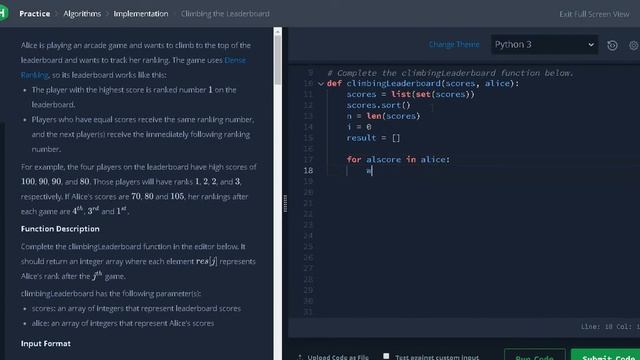This screenshot has height=360, width=640.
Task: Go to Practice in breadcrumb
Action: pos(35,13)
